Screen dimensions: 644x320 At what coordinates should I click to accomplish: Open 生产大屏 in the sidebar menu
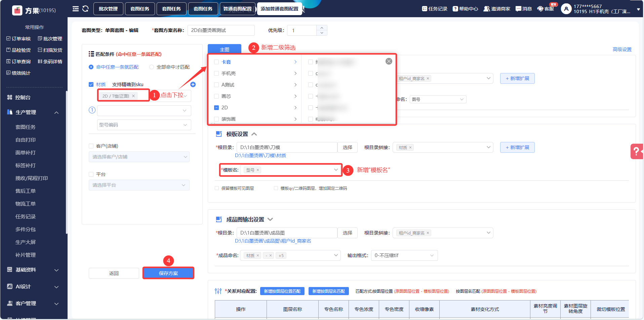pos(26,242)
